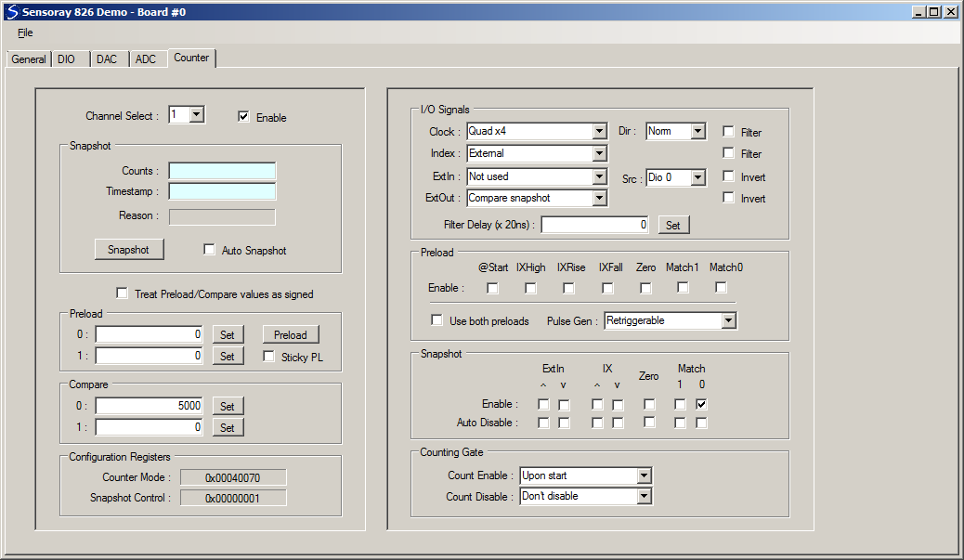Screen dimensions: 964x560
Task: Open the Count Enable dropdown
Action: [586, 475]
